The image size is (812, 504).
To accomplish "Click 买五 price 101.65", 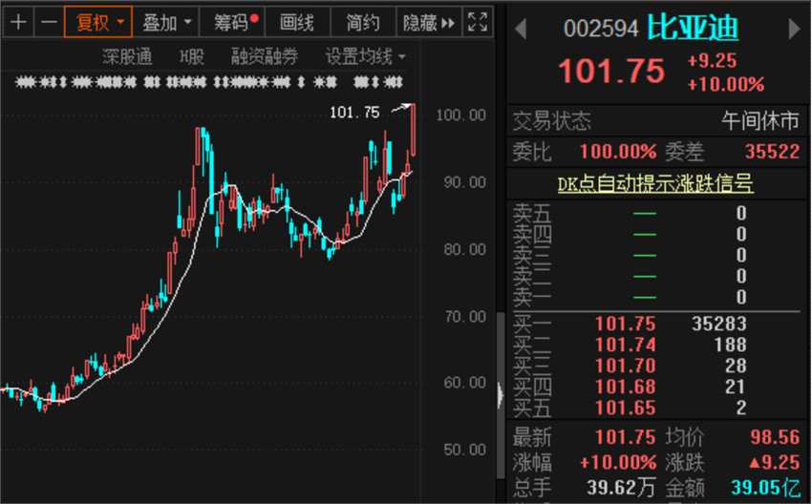I will [626, 409].
